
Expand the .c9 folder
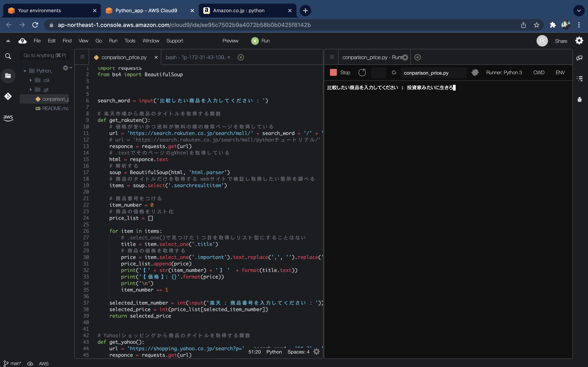tap(31, 80)
